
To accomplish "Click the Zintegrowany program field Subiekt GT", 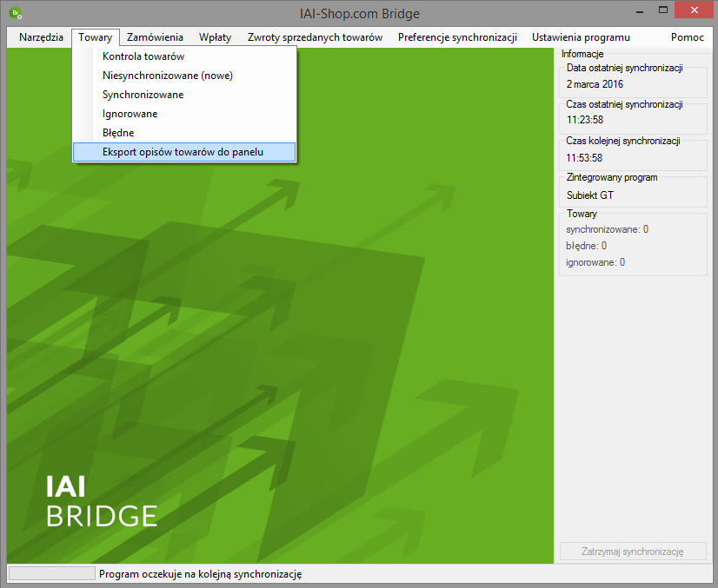I will click(590, 195).
